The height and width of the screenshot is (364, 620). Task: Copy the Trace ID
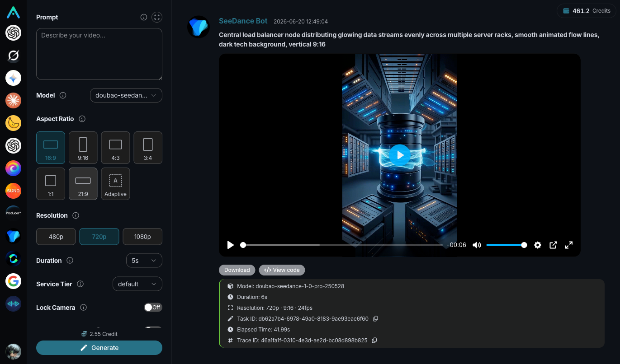pos(374,340)
